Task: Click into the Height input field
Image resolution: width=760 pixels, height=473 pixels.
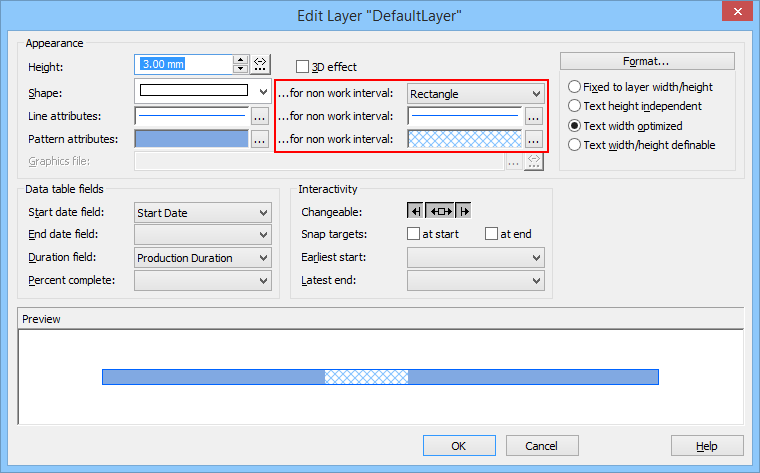Action: pos(184,64)
